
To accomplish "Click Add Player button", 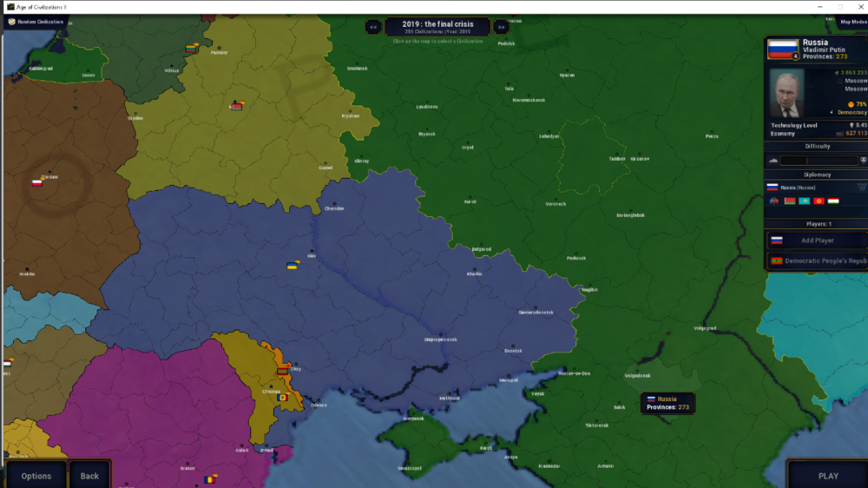I will click(x=817, y=241).
